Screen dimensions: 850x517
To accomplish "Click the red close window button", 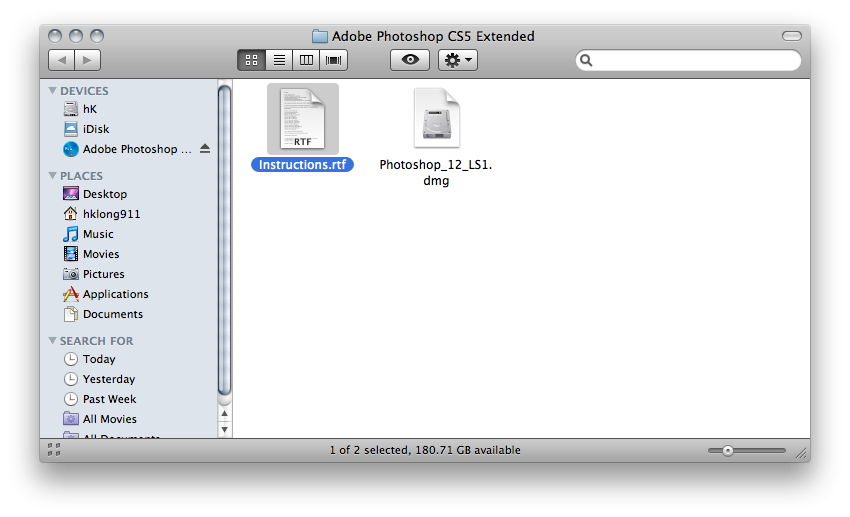I will click(55, 36).
